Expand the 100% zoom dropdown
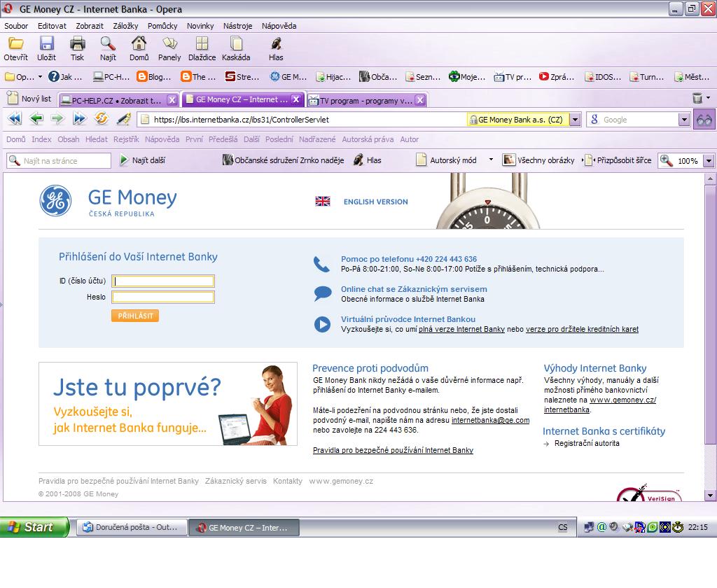 (x=708, y=161)
